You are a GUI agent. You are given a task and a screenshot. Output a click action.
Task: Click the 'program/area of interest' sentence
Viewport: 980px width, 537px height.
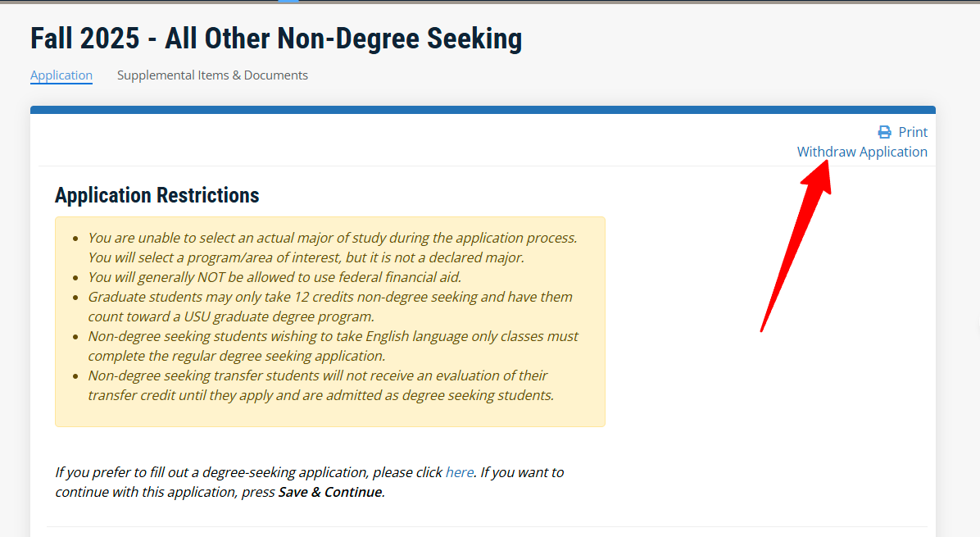(x=306, y=257)
